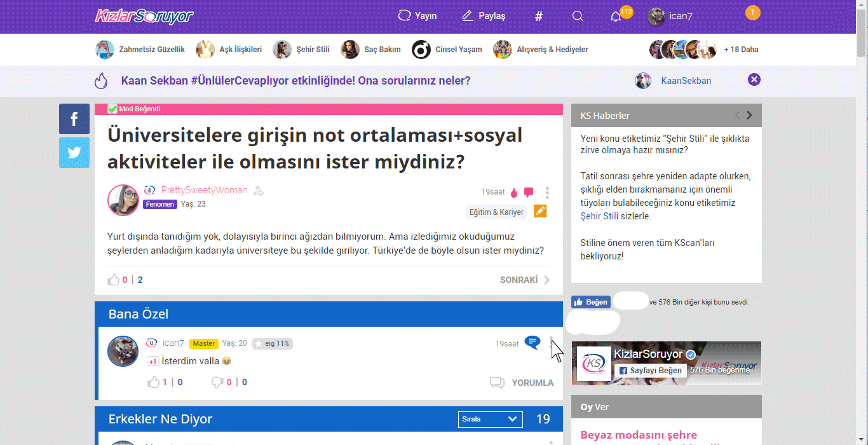Click the orange edit pencil icon
The width and height of the screenshot is (868, 445).
540,211
